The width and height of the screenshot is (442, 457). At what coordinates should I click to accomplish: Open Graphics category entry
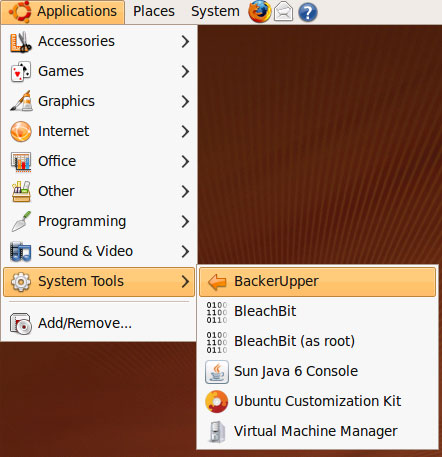pyautogui.click(x=99, y=101)
